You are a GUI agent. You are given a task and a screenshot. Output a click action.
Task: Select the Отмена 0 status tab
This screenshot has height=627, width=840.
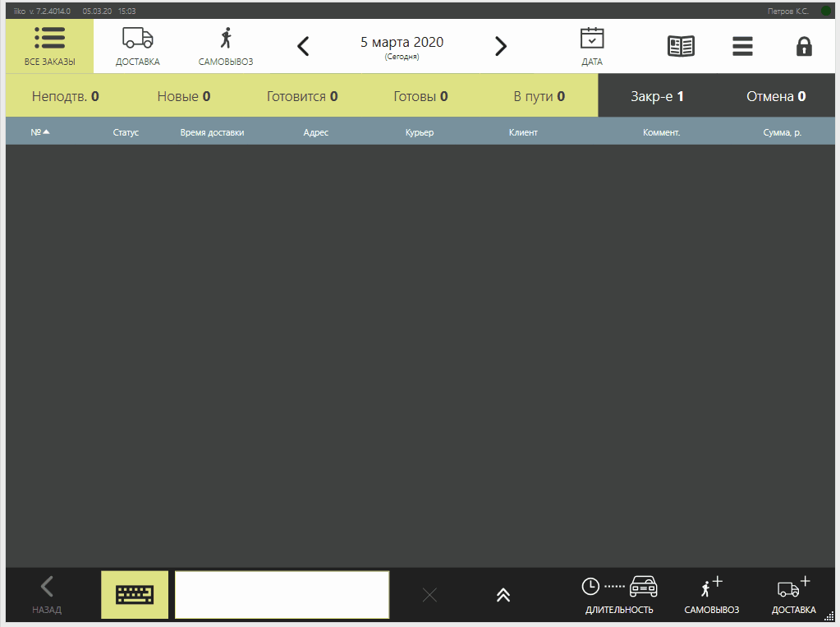776,96
